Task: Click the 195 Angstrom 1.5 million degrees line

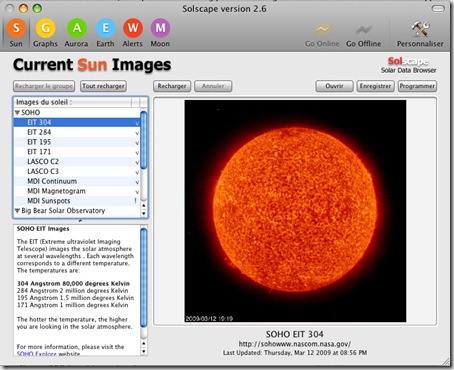Action: [75, 298]
